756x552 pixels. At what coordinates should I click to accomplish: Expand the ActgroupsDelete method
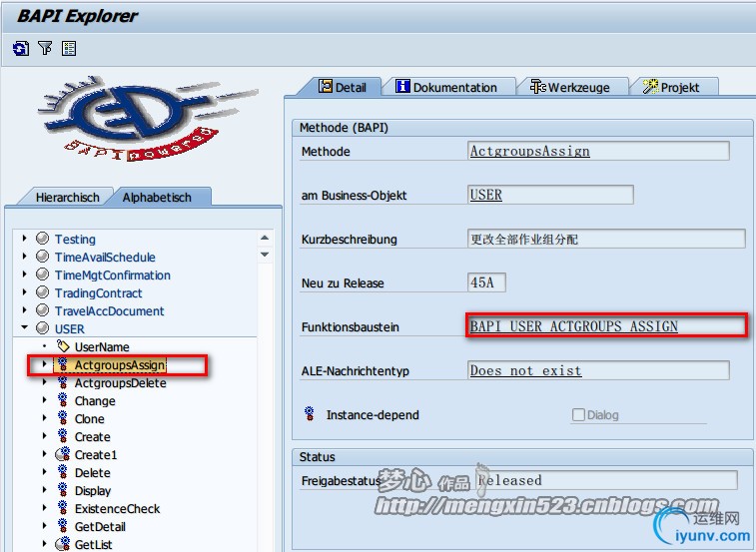click(x=44, y=382)
